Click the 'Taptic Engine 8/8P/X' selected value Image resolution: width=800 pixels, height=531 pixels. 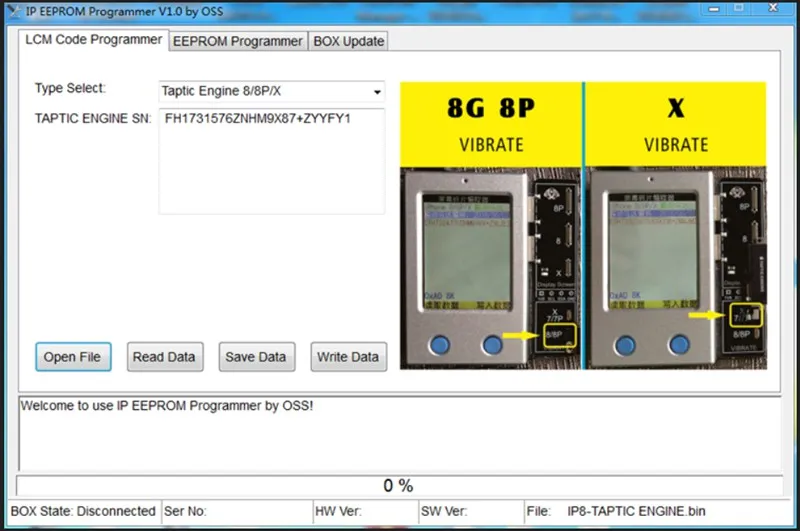tap(221, 91)
